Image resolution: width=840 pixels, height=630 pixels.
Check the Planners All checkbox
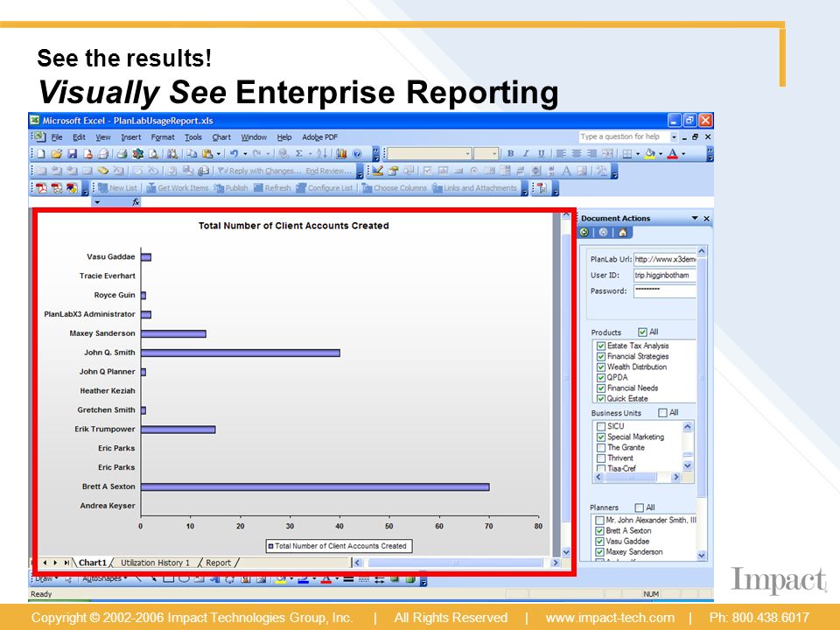639,507
